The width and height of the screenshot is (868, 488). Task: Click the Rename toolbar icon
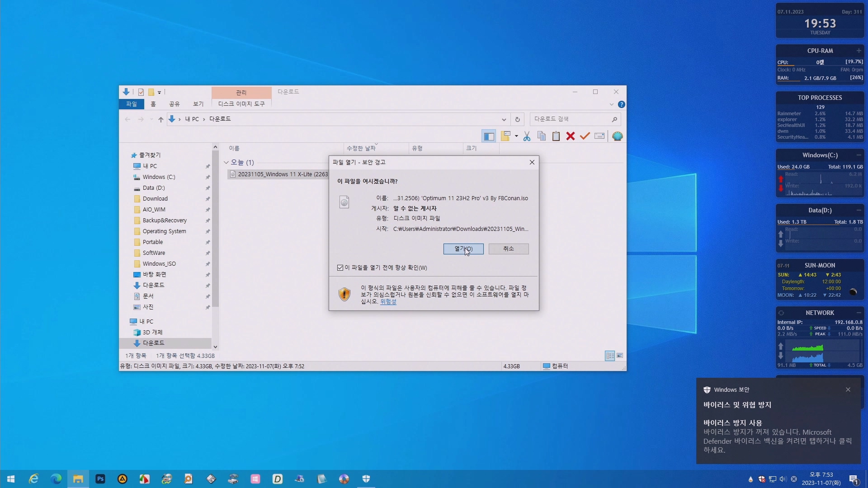(599, 136)
